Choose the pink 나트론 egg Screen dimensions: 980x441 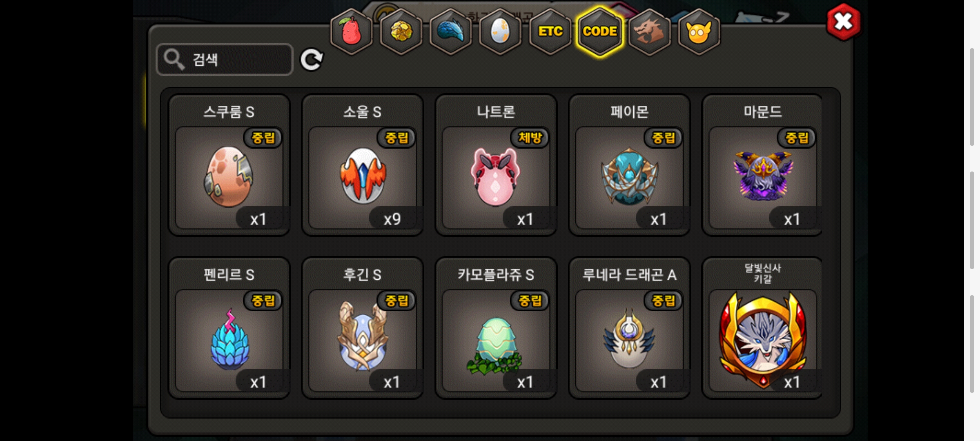click(x=496, y=165)
